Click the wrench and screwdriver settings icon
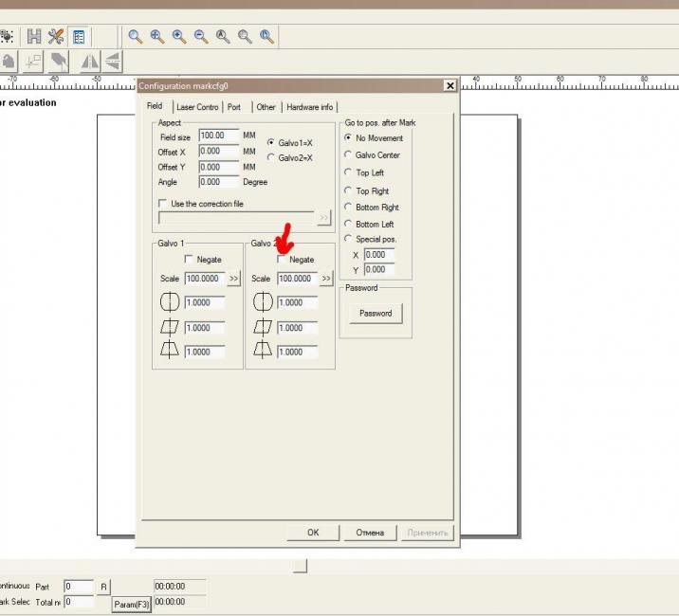This screenshot has height=616, width=679. (56, 37)
